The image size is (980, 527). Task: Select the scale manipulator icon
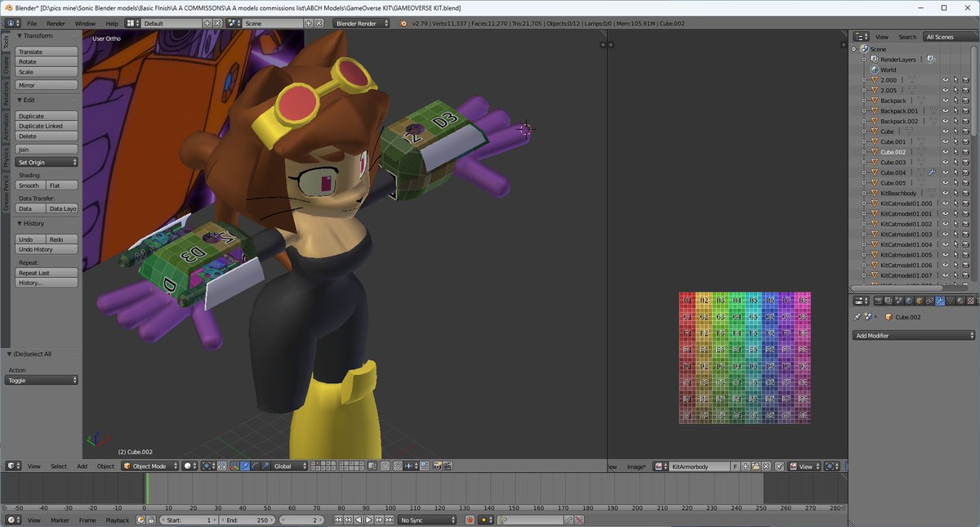(x=265, y=466)
